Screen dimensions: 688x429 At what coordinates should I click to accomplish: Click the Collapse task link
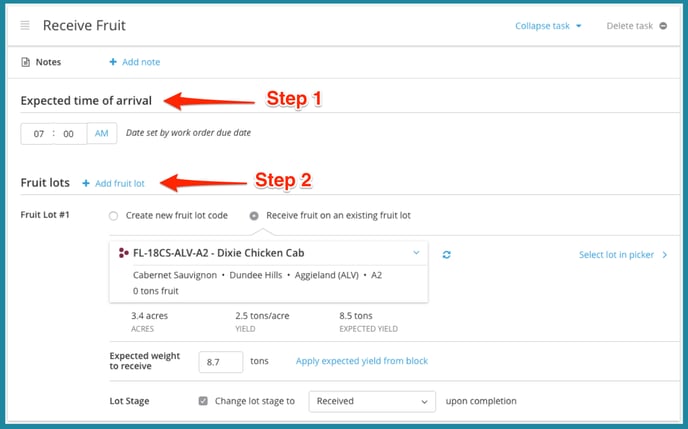542,26
